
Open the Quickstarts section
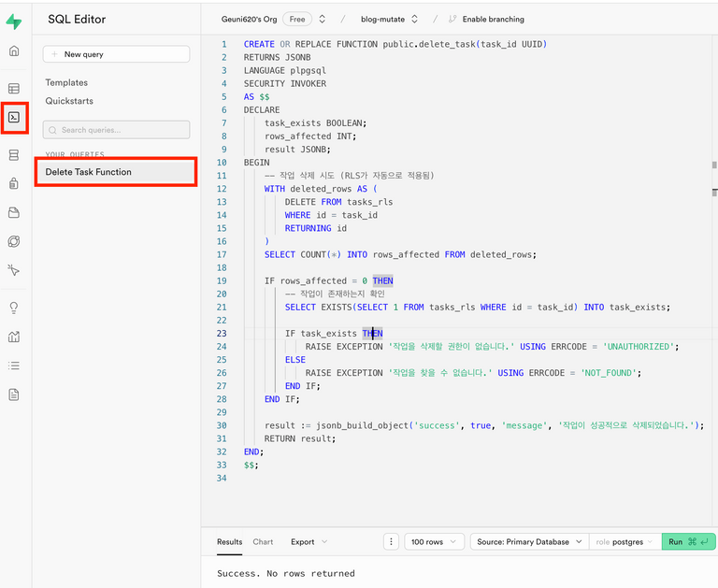69,101
